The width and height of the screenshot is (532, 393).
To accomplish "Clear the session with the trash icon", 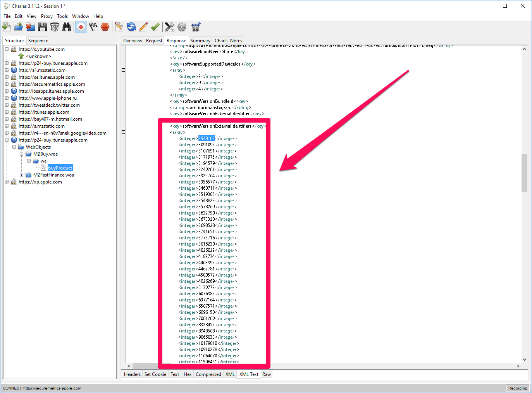I will (55, 27).
